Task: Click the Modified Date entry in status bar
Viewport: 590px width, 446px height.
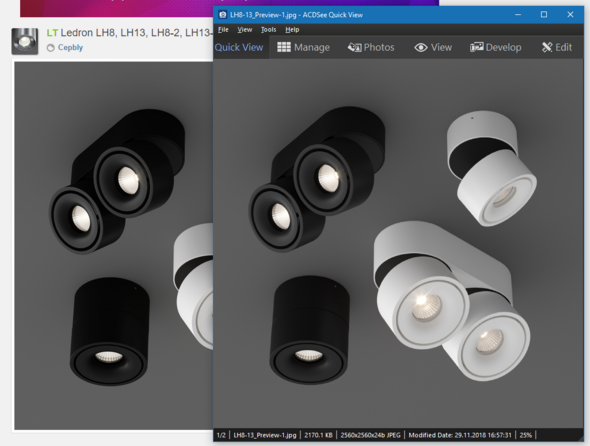Action: click(460, 435)
